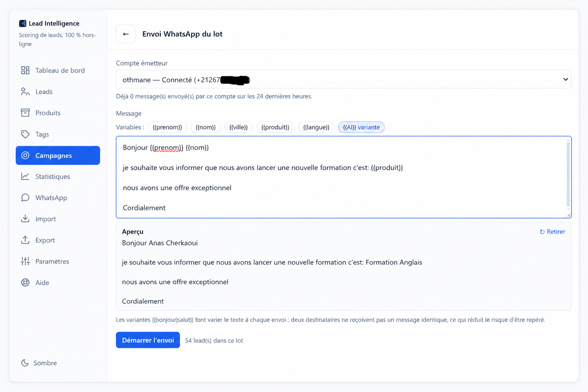The width and height of the screenshot is (588, 392).
Task: Open Export via the upload icon
Action: coord(25,240)
